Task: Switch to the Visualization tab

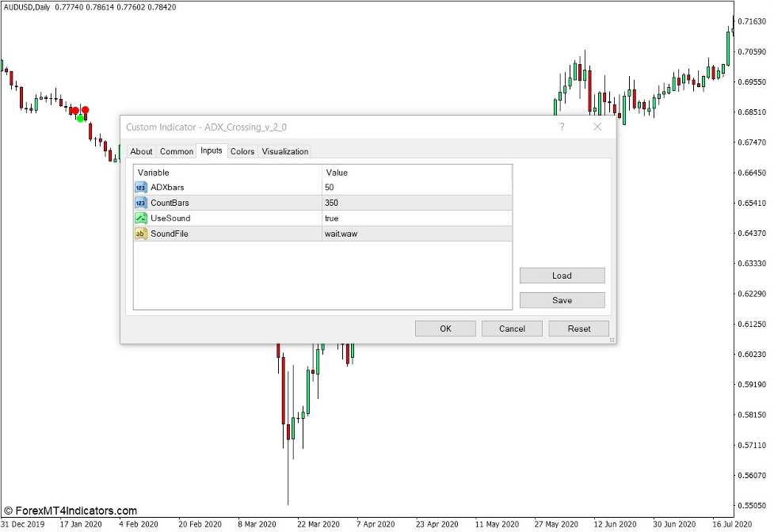Action: 284,151
